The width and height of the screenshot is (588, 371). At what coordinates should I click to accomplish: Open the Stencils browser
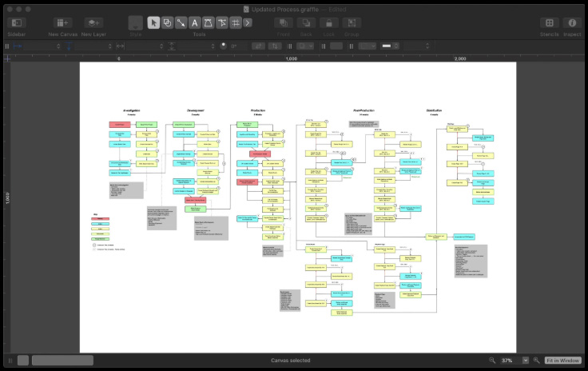click(x=550, y=23)
